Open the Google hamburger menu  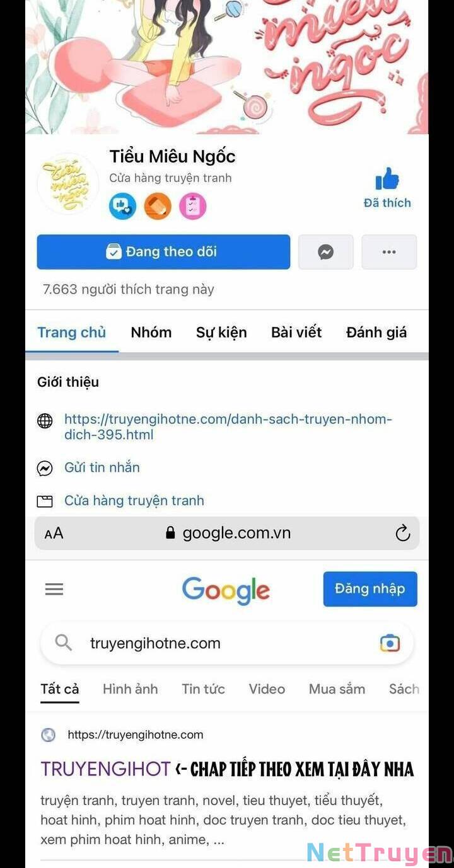coord(54,589)
